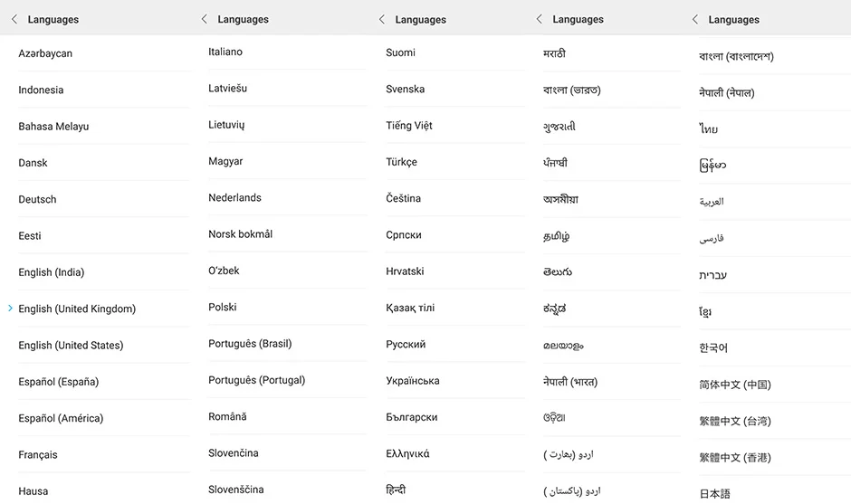This screenshot has width=851, height=504.
Task: Click back arrow above the ไทย list
Action: tap(695, 19)
